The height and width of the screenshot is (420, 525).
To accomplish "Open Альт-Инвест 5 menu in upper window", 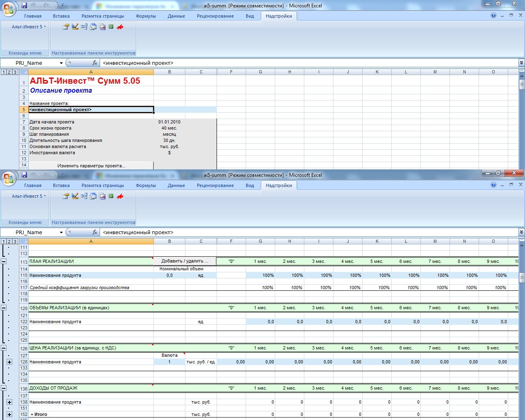I will 29,27.
